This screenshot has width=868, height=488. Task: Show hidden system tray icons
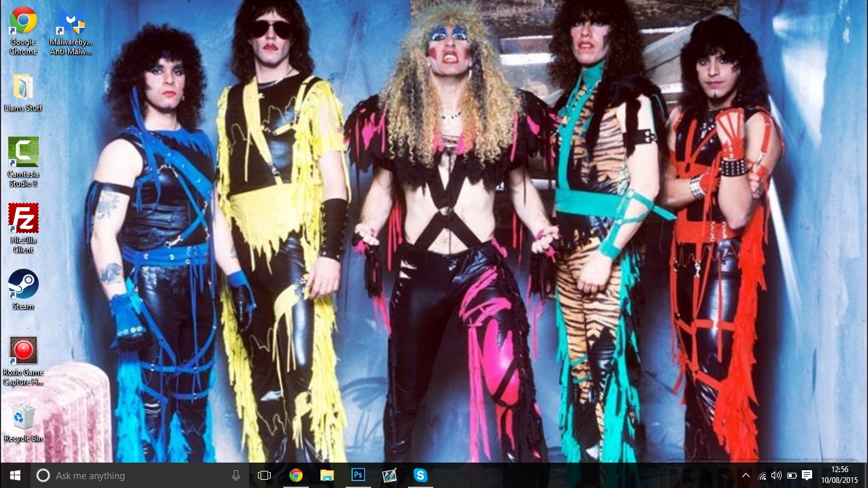746,475
